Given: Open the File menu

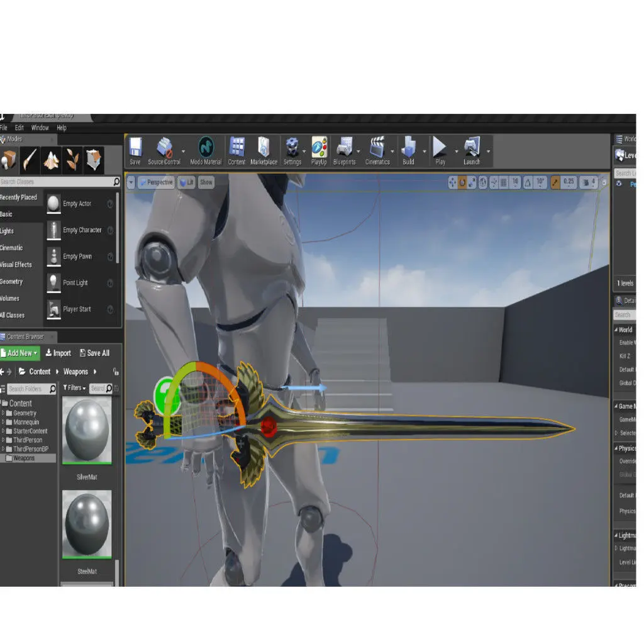Looking at the screenshot, I should click(x=4, y=128).
